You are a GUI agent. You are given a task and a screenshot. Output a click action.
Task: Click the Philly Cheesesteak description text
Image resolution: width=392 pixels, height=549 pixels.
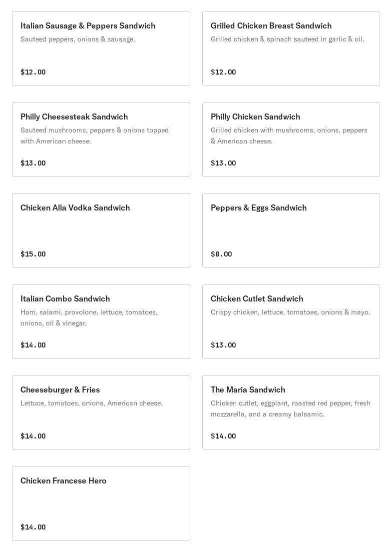94,135
